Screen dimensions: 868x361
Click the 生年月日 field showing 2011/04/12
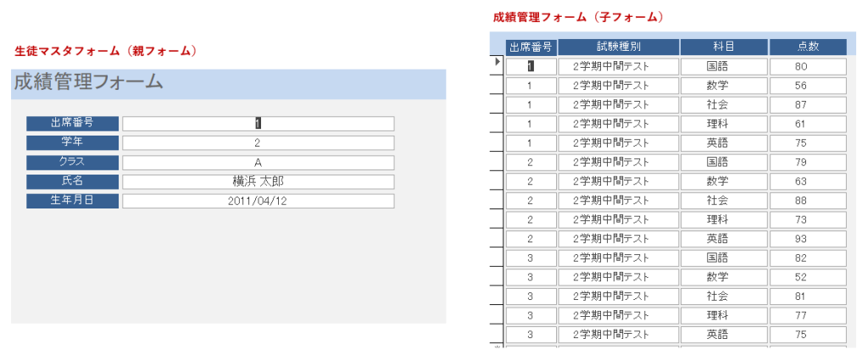click(x=258, y=201)
